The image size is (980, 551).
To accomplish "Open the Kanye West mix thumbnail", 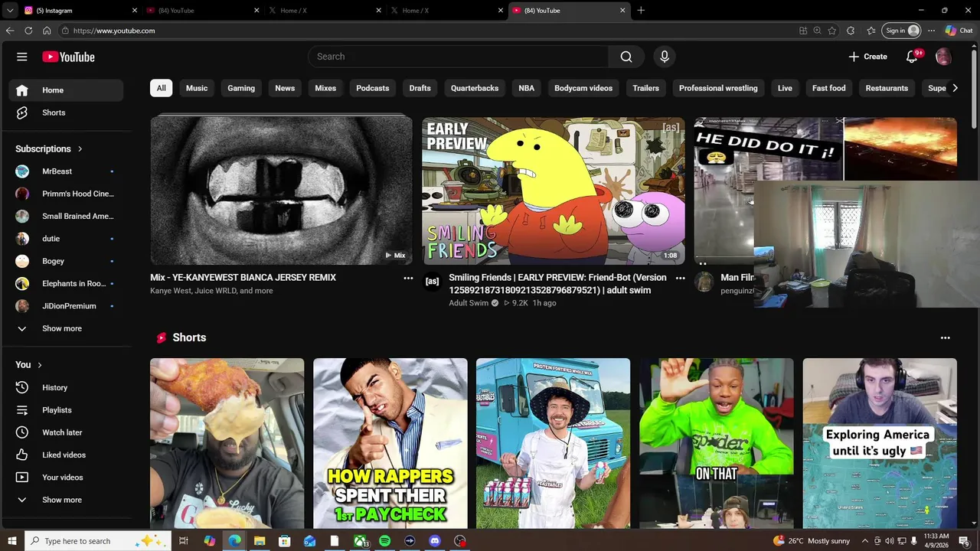I will (281, 190).
